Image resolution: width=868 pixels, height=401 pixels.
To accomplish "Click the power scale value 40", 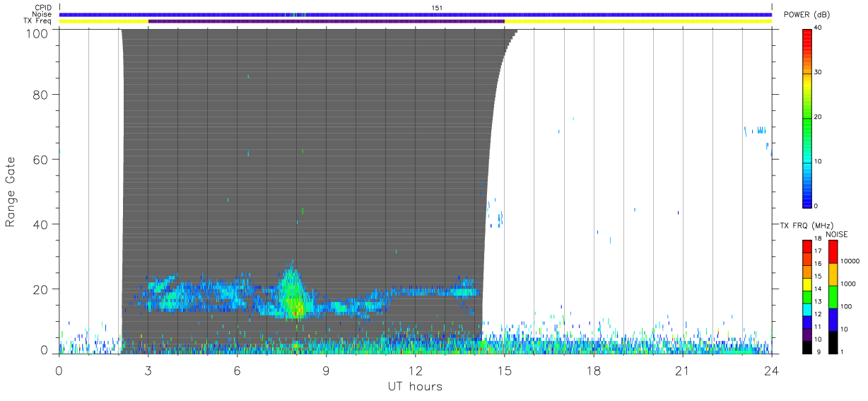I will click(819, 28).
